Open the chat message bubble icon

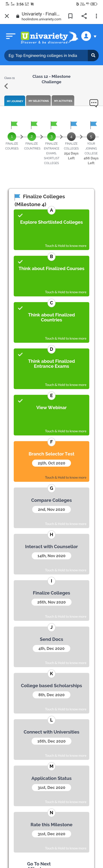(94, 103)
